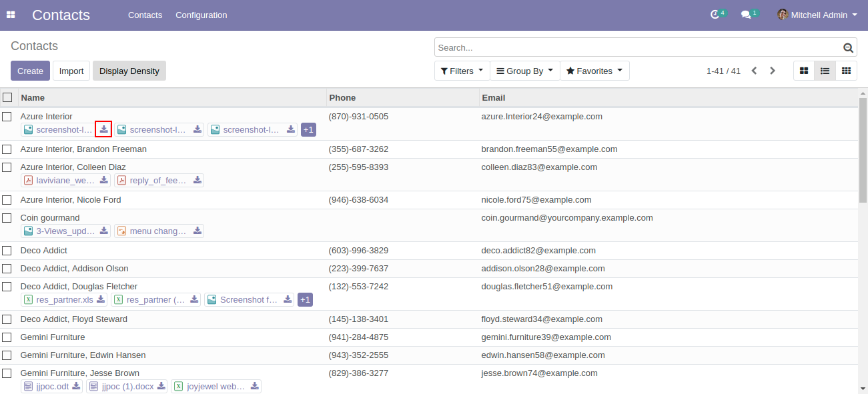Select the Azure Interior row checkbox
The width and height of the screenshot is (868, 394).
[7, 117]
